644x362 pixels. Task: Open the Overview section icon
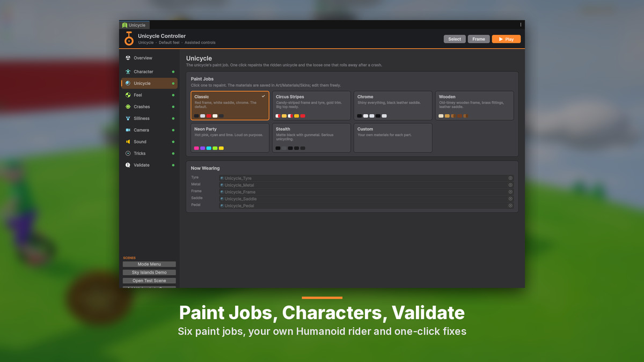click(x=128, y=58)
